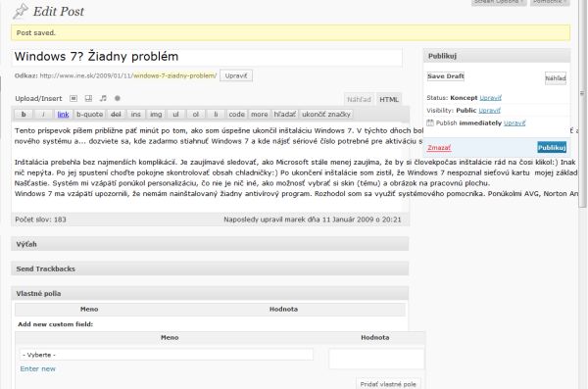This screenshot has width=588, height=389.
Task: Collapse the Vlastné polia panel
Action: click(210, 293)
